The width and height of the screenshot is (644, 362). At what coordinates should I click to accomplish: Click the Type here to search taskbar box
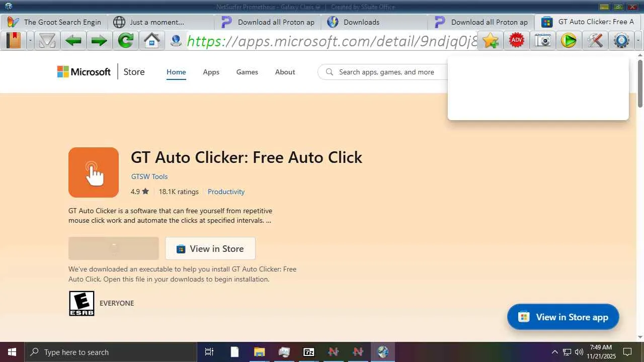tap(111, 352)
